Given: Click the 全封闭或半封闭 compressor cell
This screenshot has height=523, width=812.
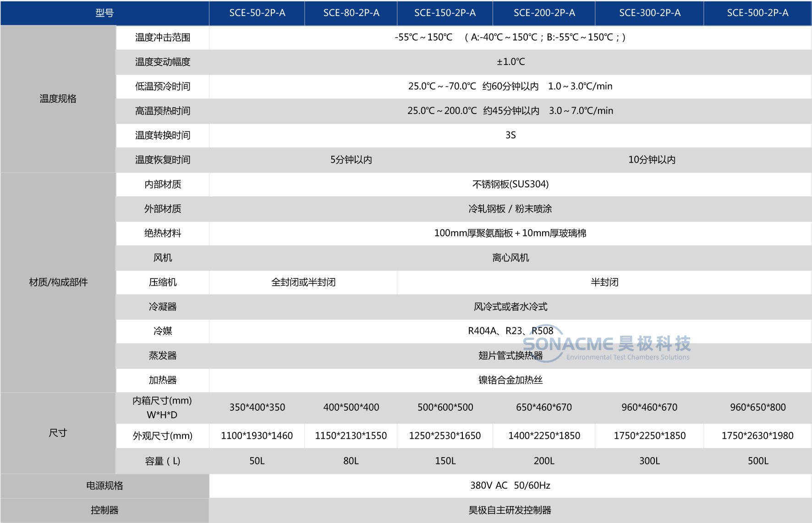Looking at the screenshot, I should coord(303,282).
